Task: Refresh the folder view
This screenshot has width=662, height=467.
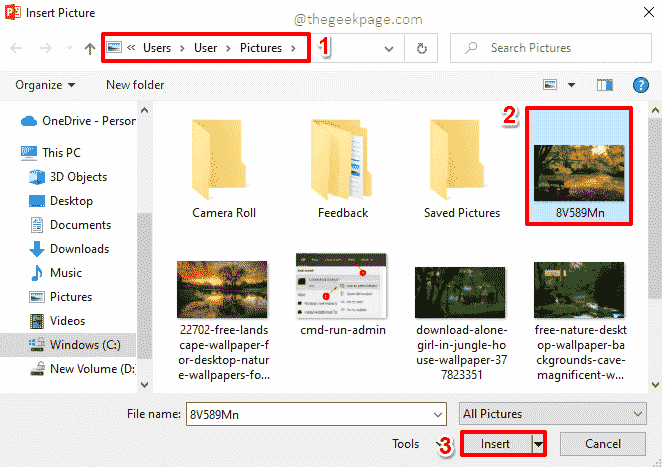Action: tap(421, 48)
